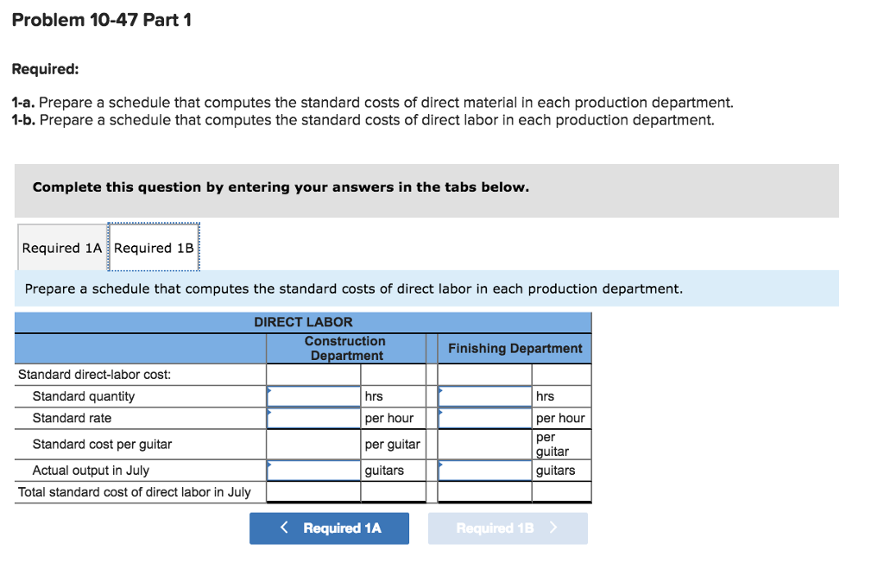Screen dimensions: 884x588
Task: Click the Total standard cost cell for Construction
Action: tap(313, 491)
